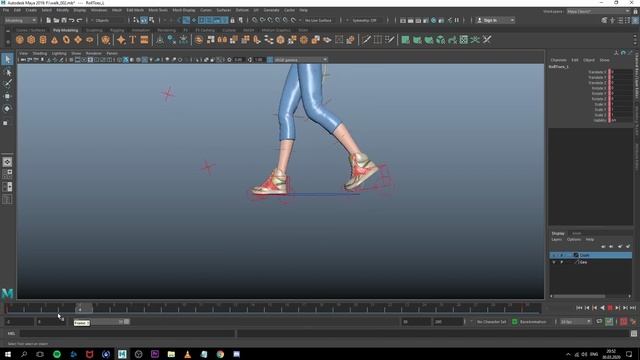This screenshot has height=360, width=640.
Task: Click the MEL command line input field
Action: [x=127, y=333]
